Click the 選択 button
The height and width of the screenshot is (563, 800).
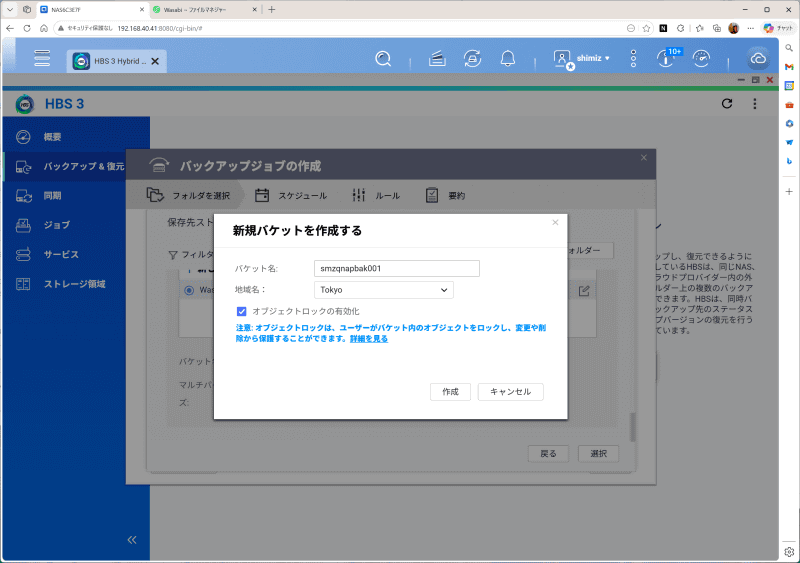[x=598, y=453]
